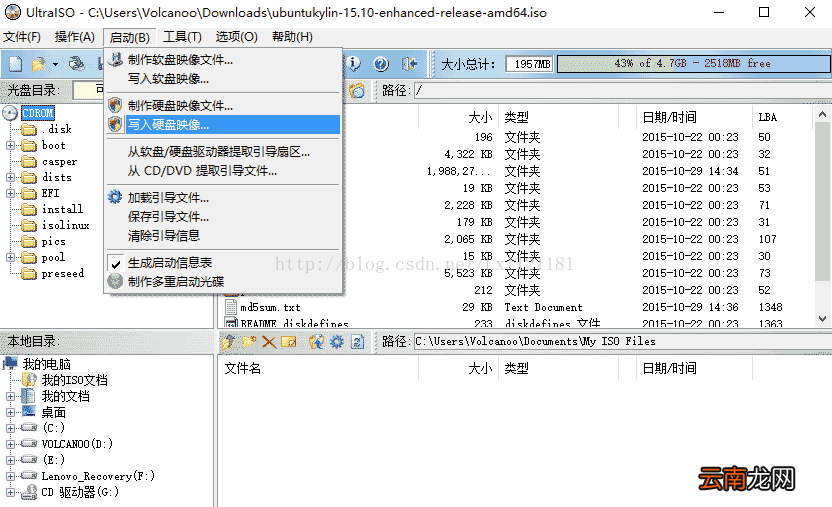
Task: Expand the boot folder node
Action: pyautogui.click(x=10, y=145)
